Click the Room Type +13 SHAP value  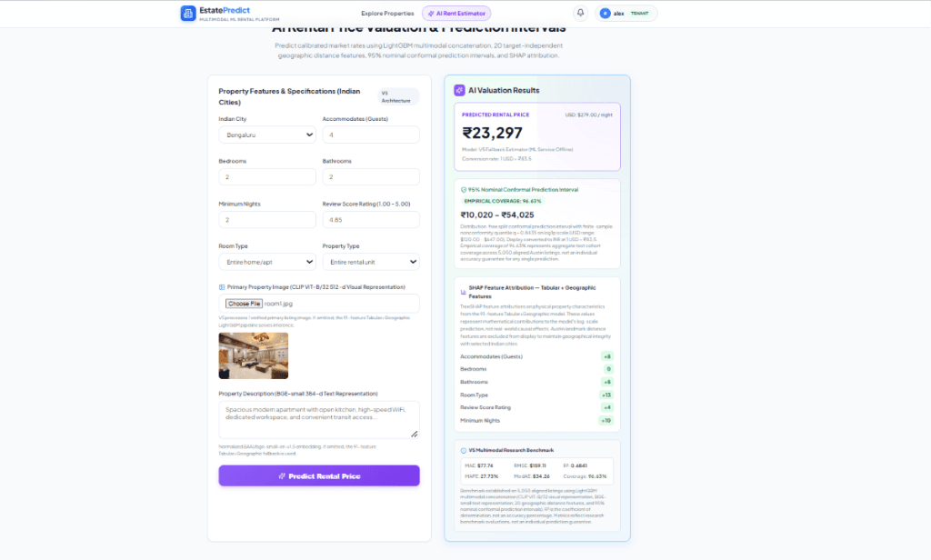coord(606,395)
